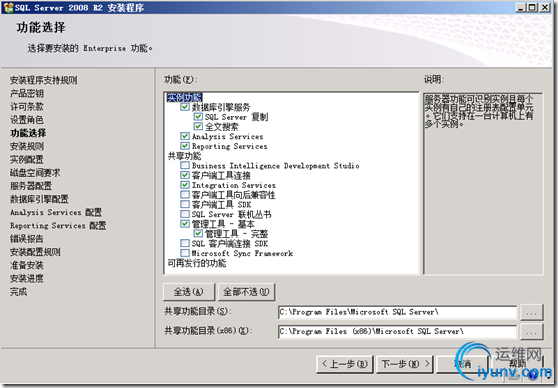
Task: Uncheck SQL Server 复制 checkbox
Action: pos(198,117)
